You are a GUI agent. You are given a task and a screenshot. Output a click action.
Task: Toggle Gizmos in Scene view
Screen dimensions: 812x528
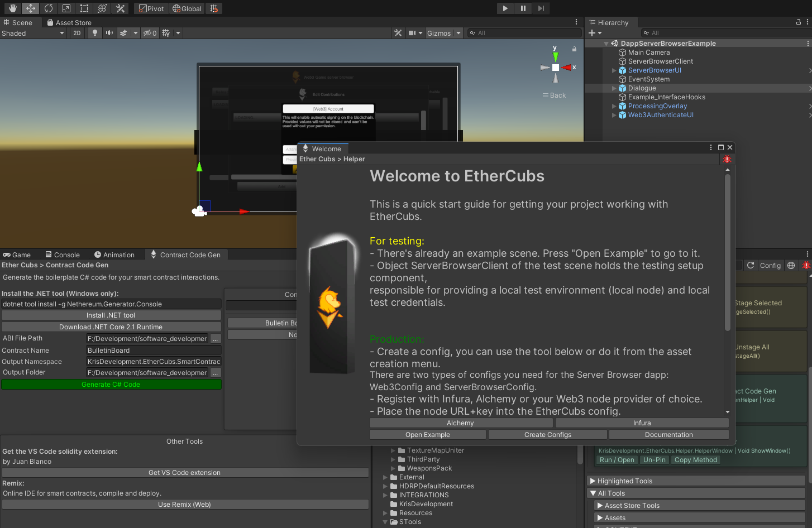(439, 33)
